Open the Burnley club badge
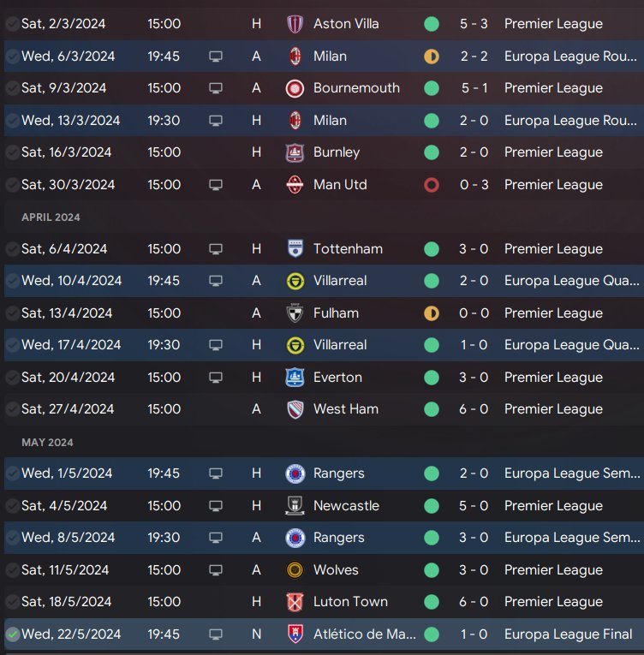This screenshot has width=644, height=655. (x=295, y=152)
